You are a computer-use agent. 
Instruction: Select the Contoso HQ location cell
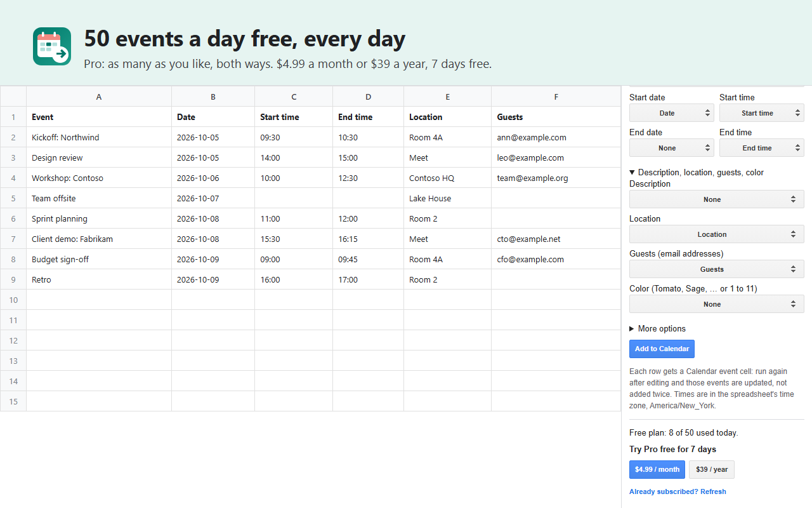[448, 178]
